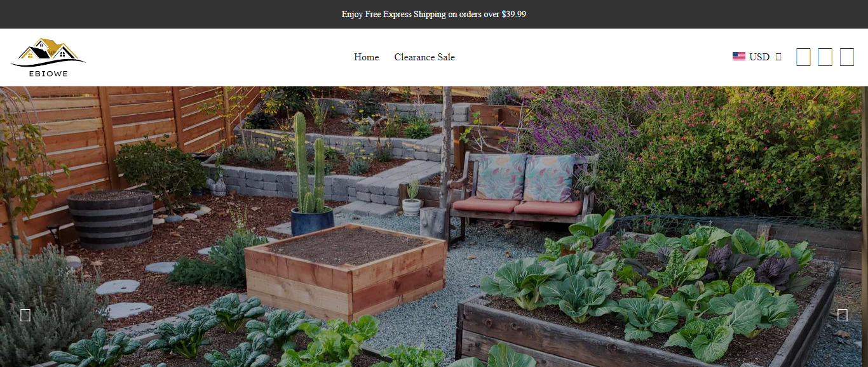Click the striped barrel planter by the fence
The image size is (868, 367).
pyautogui.click(x=111, y=218)
